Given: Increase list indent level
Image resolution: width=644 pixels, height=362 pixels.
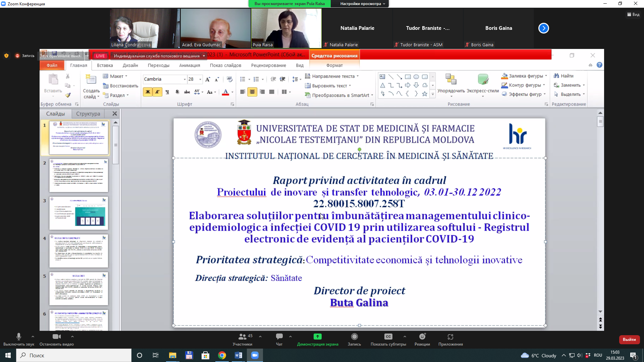Looking at the screenshot, I should pyautogui.click(x=283, y=79).
